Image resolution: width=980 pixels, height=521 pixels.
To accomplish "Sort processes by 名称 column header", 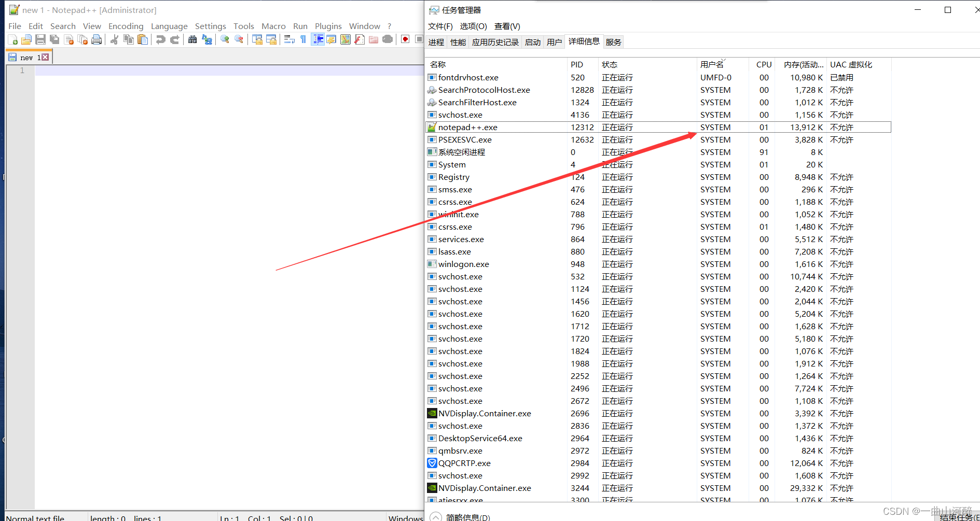I will coord(496,64).
